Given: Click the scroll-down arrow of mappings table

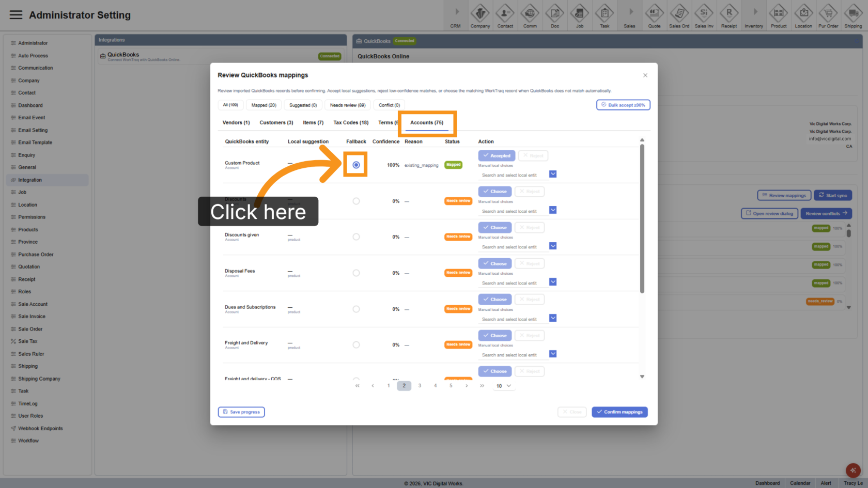Looking at the screenshot, I should 642,376.
